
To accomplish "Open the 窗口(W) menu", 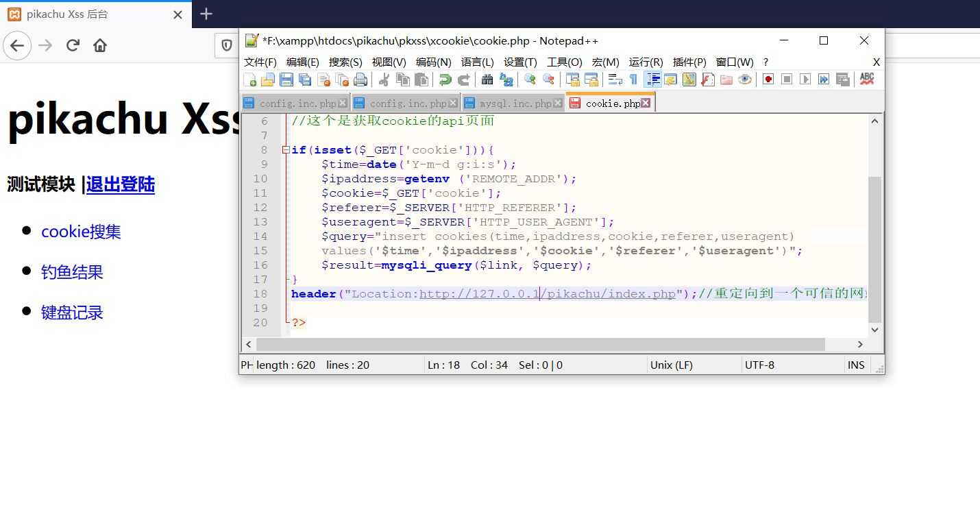I will (x=735, y=62).
